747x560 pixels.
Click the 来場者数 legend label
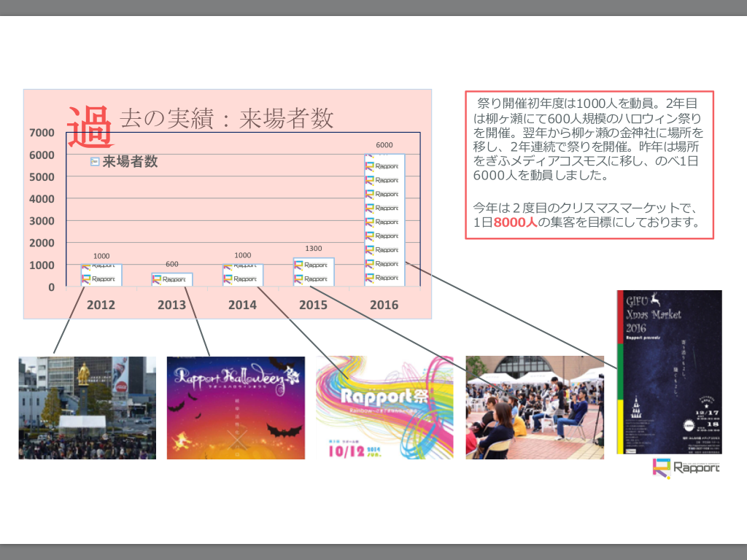pos(130,161)
